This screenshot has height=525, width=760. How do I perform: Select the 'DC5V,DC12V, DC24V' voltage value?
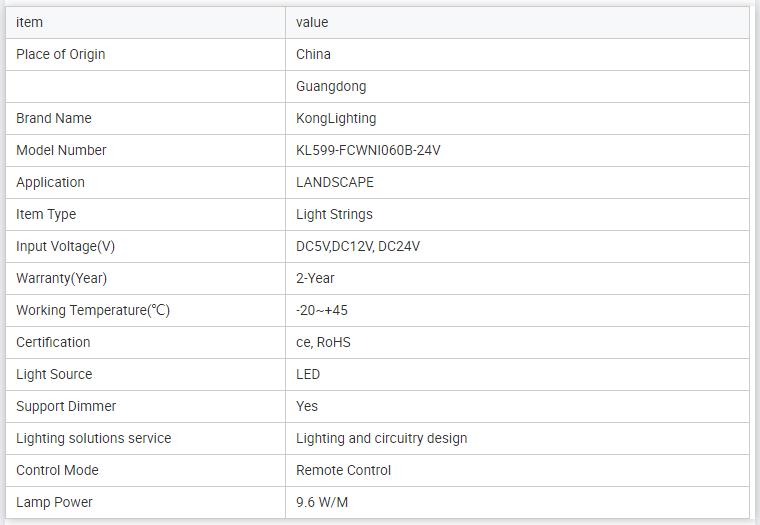(x=358, y=246)
